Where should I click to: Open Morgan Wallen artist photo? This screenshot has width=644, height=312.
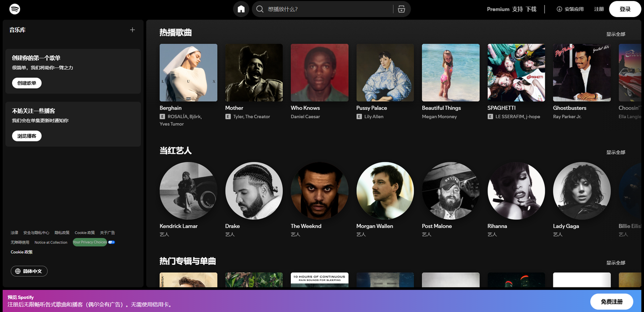[385, 191]
